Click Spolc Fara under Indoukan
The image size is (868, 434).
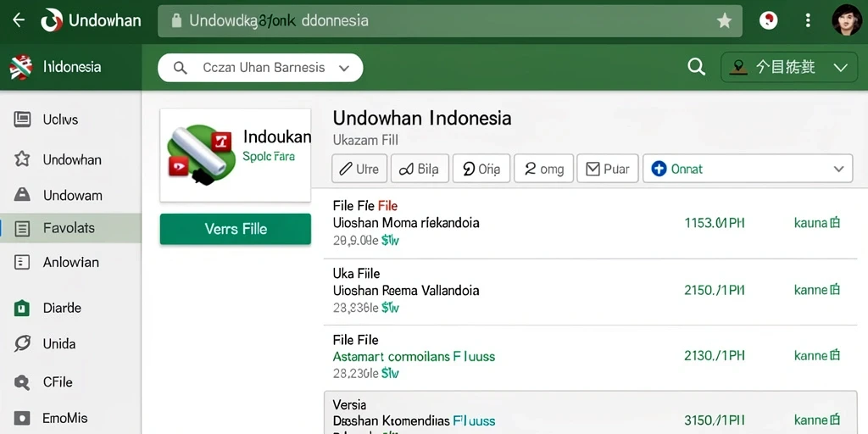click(x=269, y=157)
